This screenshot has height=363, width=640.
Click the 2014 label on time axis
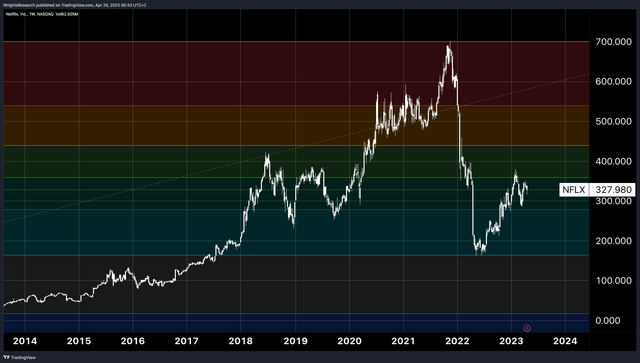point(25,341)
